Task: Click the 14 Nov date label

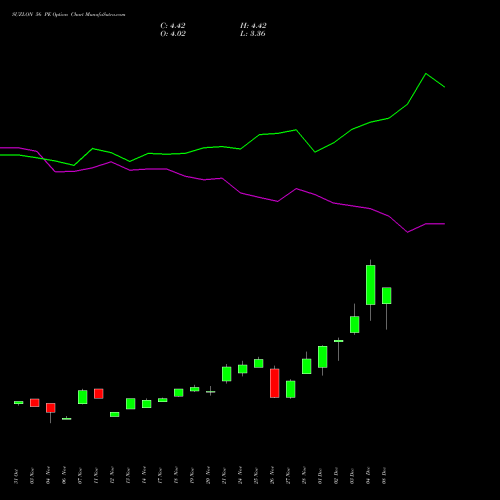Action: point(144,475)
